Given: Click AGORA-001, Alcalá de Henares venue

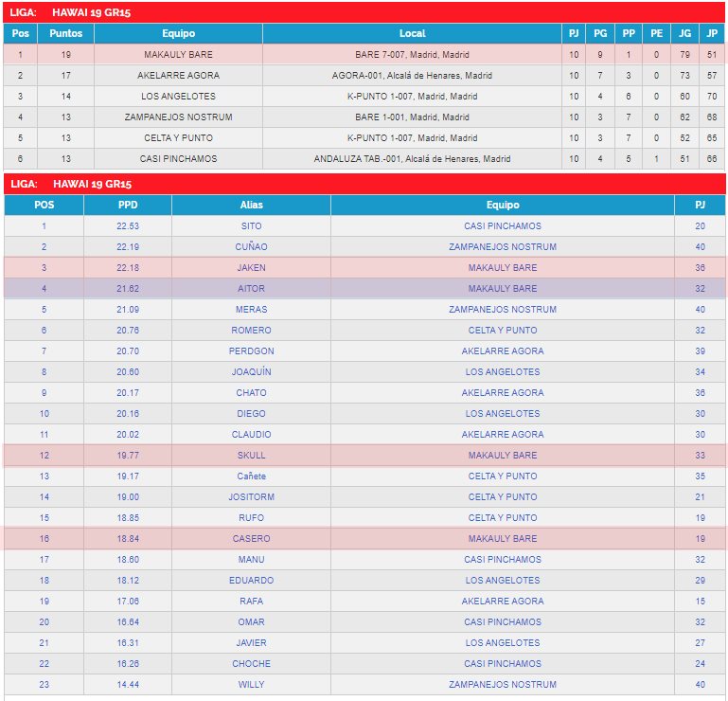Looking at the screenshot, I should [x=413, y=75].
